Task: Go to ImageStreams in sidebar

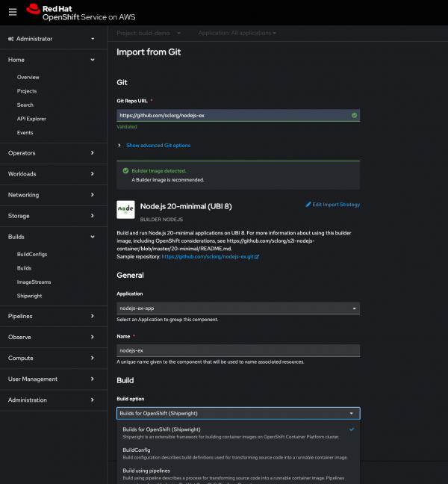Action: pos(35,282)
